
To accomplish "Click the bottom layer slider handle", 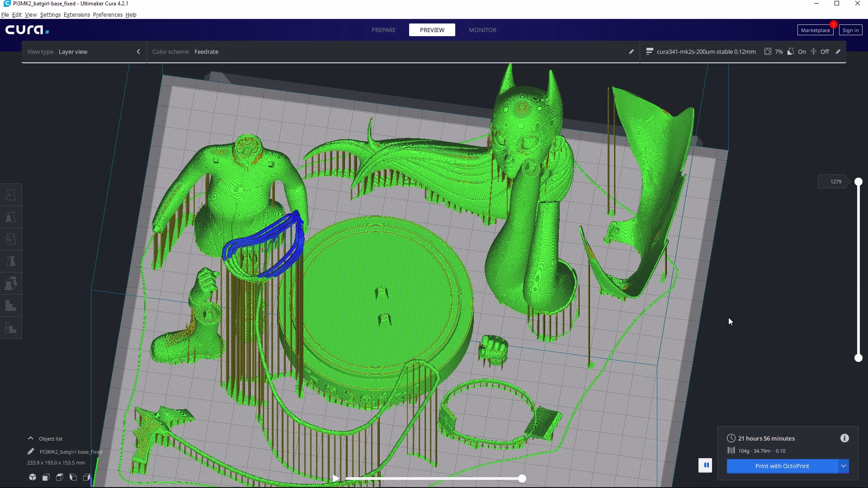I will [x=858, y=358].
